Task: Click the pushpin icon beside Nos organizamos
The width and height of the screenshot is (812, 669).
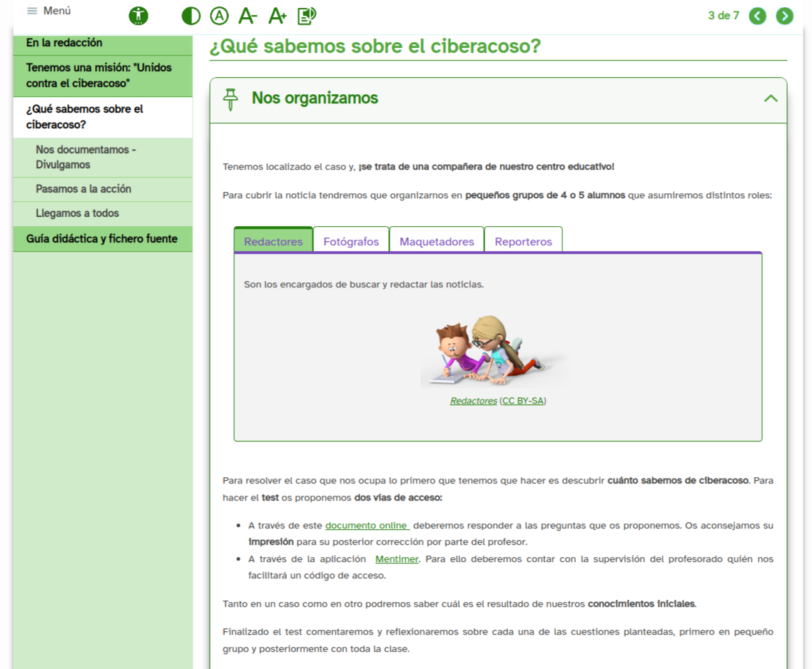Action: click(x=230, y=99)
